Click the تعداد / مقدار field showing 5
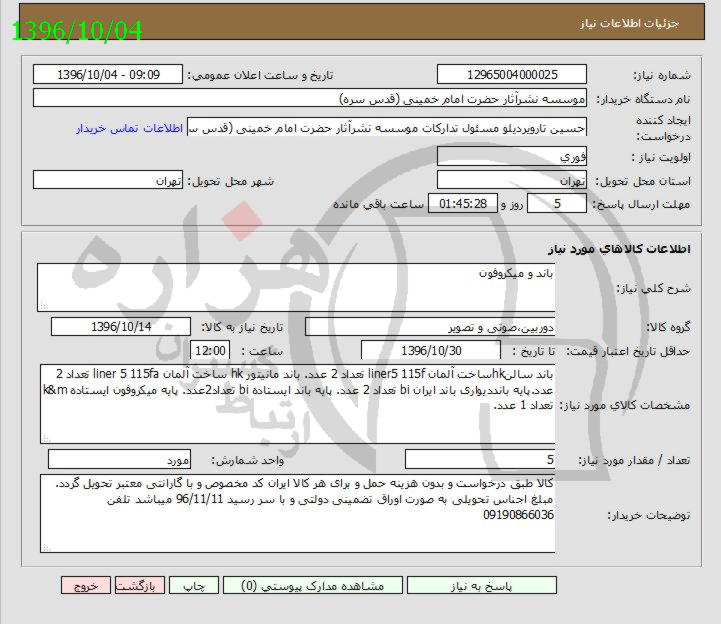The width and height of the screenshot is (721, 624). pyautogui.click(x=480, y=459)
